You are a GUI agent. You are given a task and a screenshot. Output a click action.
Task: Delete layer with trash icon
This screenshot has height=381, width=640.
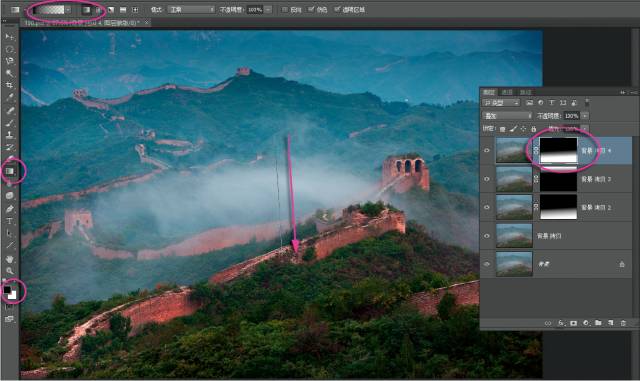coord(623,323)
